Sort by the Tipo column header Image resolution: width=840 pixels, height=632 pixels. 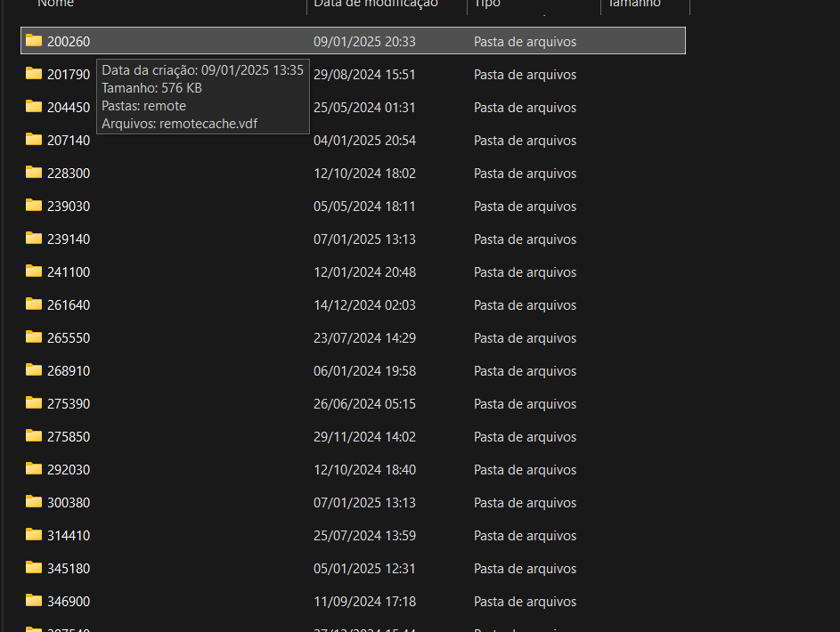click(x=487, y=4)
